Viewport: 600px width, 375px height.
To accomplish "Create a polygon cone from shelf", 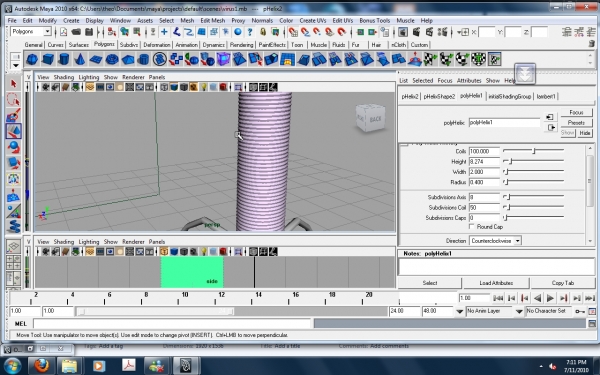I will [80, 59].
